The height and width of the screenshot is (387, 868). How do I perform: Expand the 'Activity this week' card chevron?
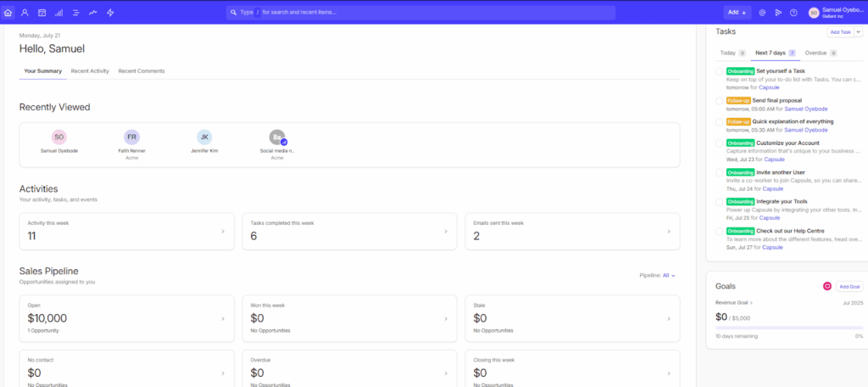(x=222, y=231)
